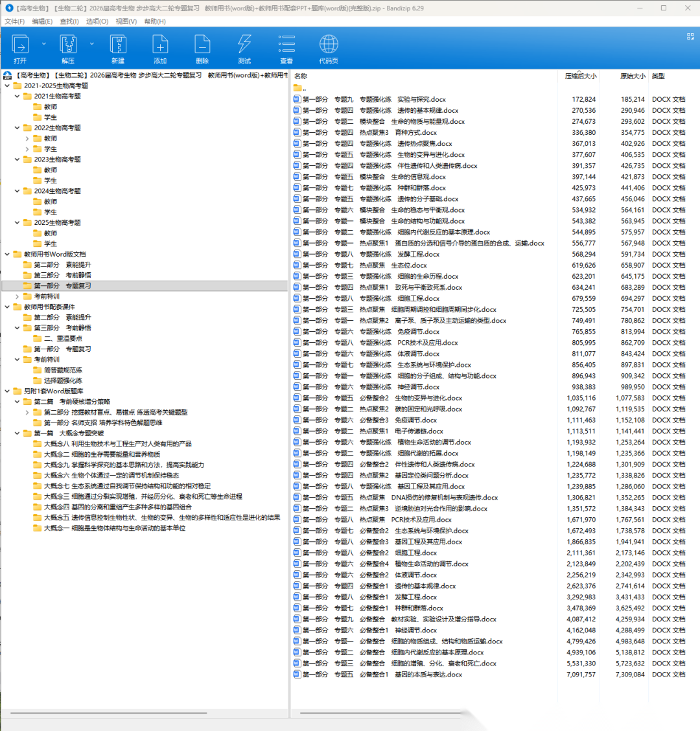Click the view layout icon at toolbar's right edge

(x=690, y=37)
